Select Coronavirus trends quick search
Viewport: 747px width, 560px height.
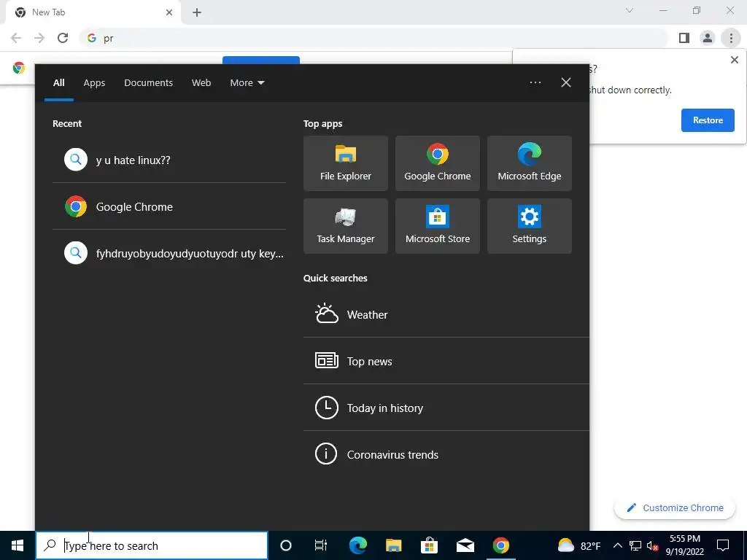coord(446,454)
